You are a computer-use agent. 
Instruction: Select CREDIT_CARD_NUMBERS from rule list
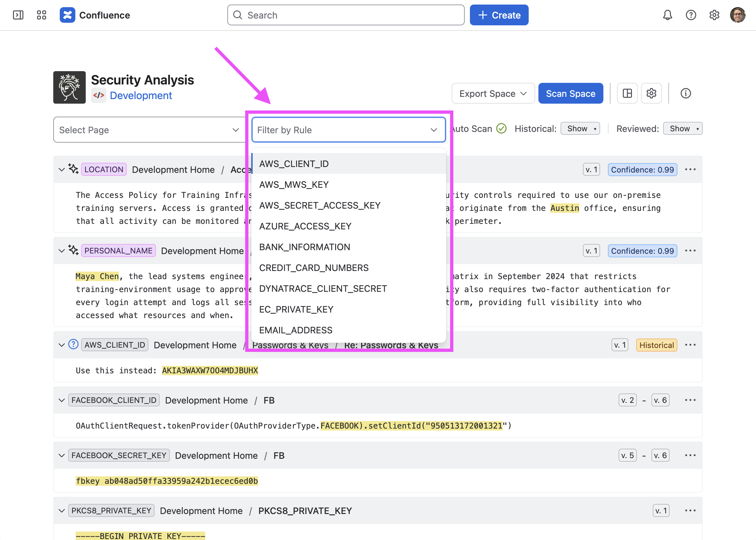pyautogui.click(x=348, y=268)
